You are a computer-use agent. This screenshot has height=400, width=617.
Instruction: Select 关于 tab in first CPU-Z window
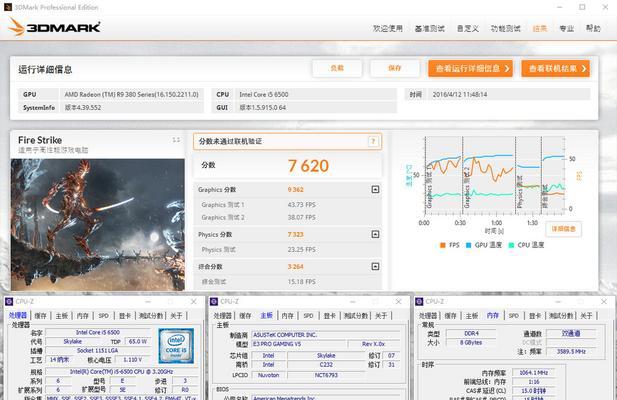(176, 315)
